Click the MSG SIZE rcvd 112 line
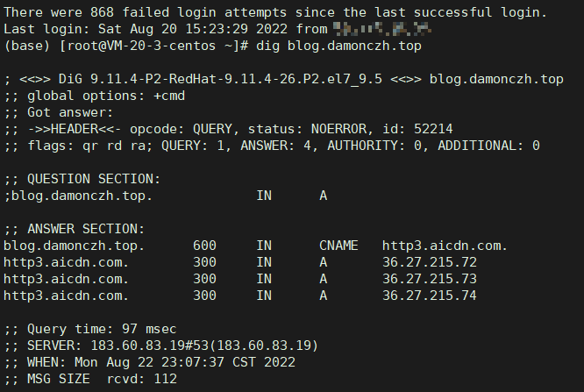Image resolution: width=584 pixels, height=392 pixels. (x=90, y=379)
